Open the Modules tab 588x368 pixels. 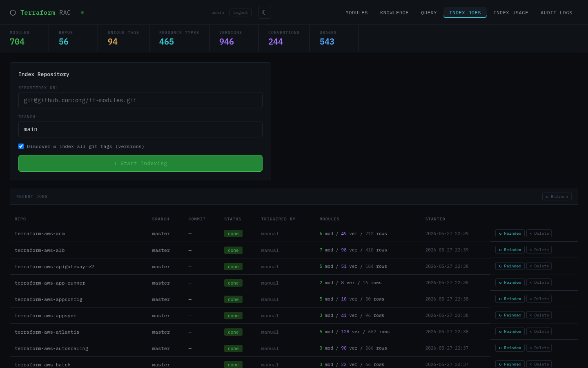(x=356, y=13)
